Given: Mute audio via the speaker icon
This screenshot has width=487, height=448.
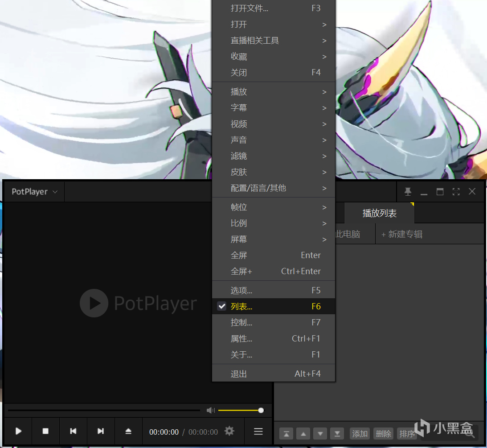Looking at the screenshot, I should pyautogui.click(x=210, y=410).
